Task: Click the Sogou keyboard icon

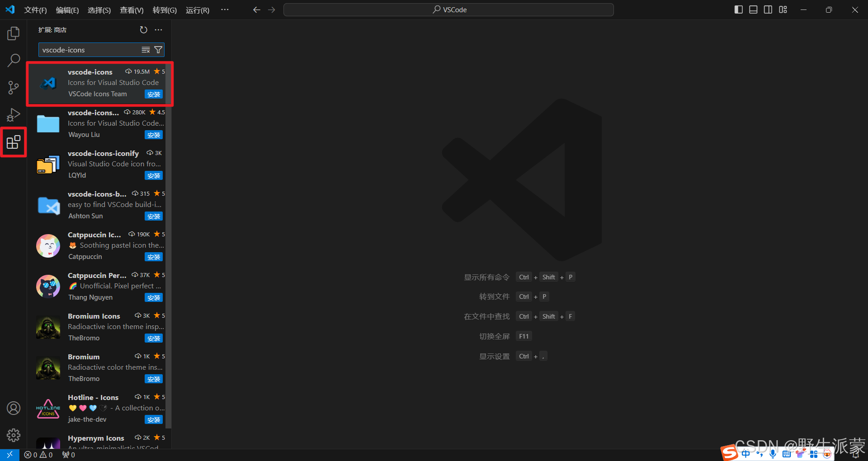Action: [x=787, y=454]
